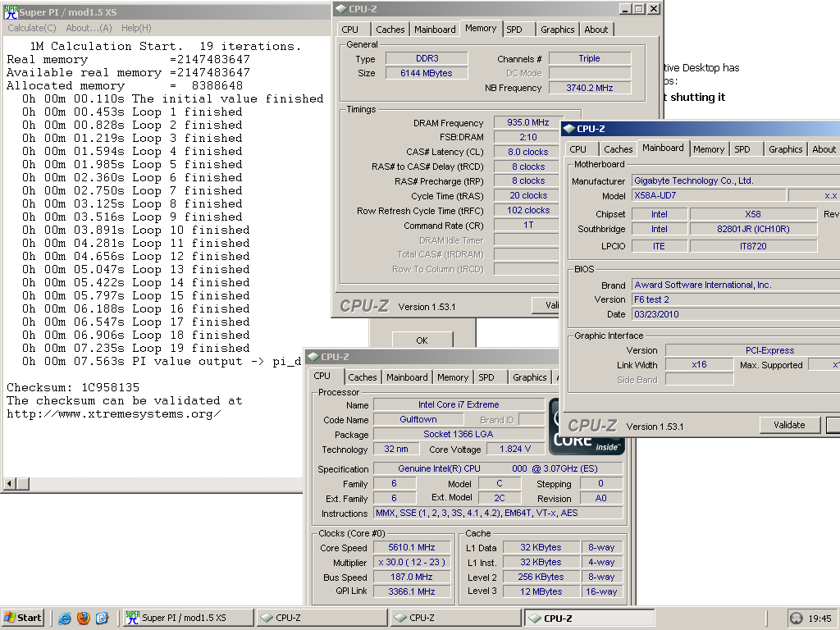Click the memory Type field DDR3
This screenshot has height=630, width=840.
(x=427, y=58)
